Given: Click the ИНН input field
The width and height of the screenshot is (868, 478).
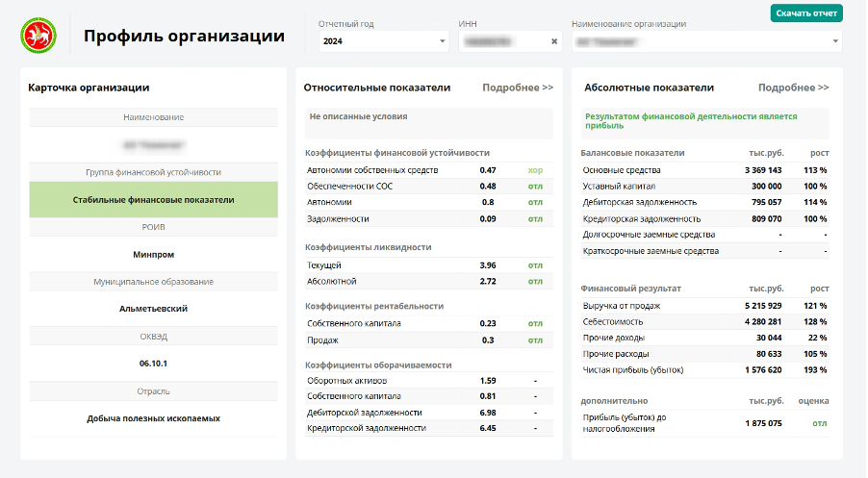Looking at the screenshot, I should tap(510, 41).
